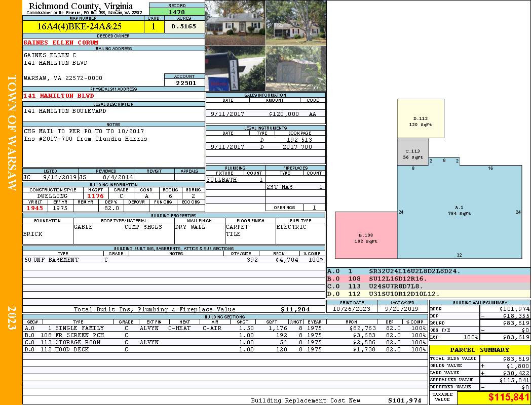Screen dimensions: 532x405
Task: Click the taxable value $115,841
Action: click(493, 397)
